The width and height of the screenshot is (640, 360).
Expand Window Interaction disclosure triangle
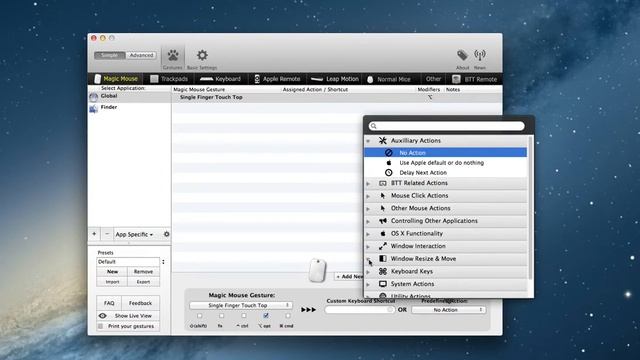click(x=368, y=247)
